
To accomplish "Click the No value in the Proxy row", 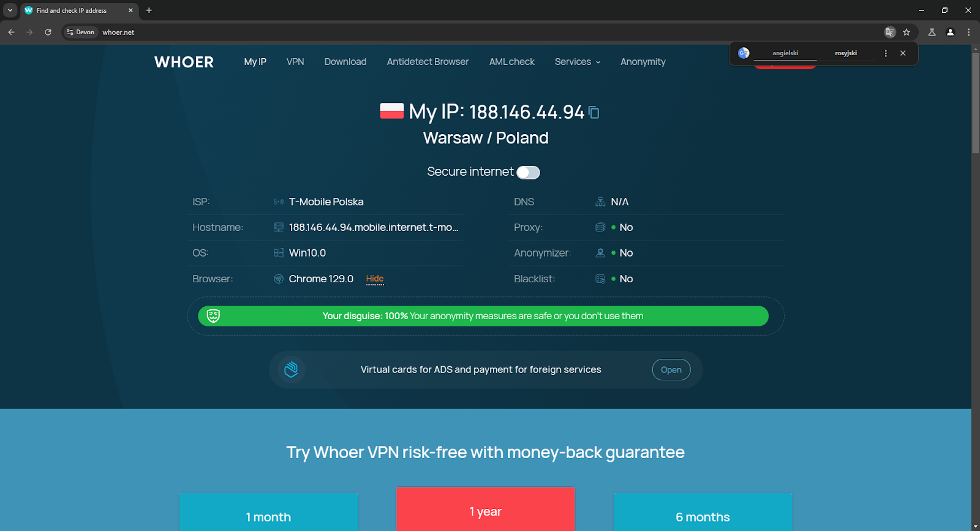I will pos(626,227).
